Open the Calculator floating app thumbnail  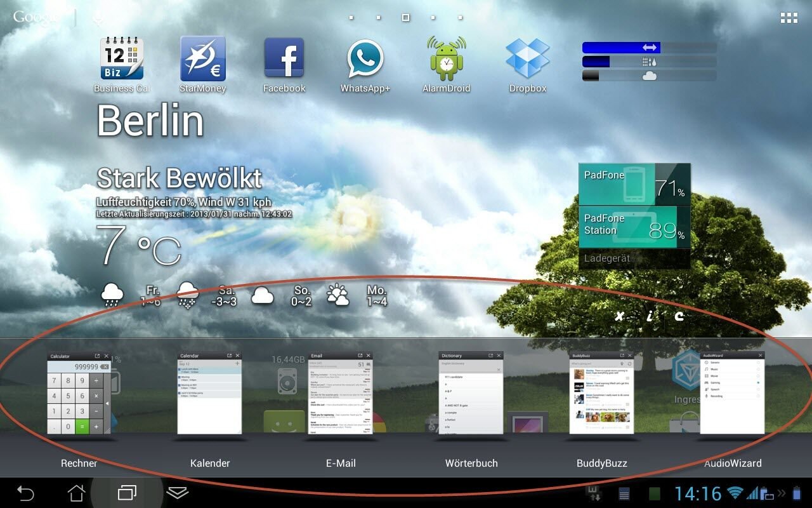(79, 393)
